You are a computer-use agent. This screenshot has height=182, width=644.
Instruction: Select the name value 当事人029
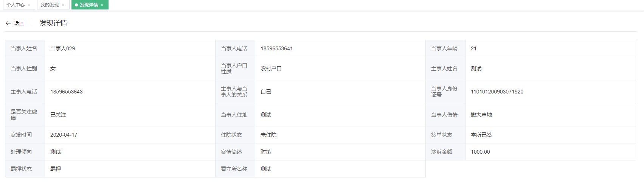coord(62,48)
